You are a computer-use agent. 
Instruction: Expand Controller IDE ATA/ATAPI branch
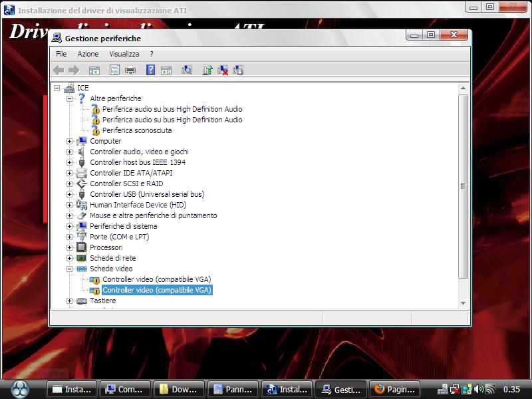(70, 174)
